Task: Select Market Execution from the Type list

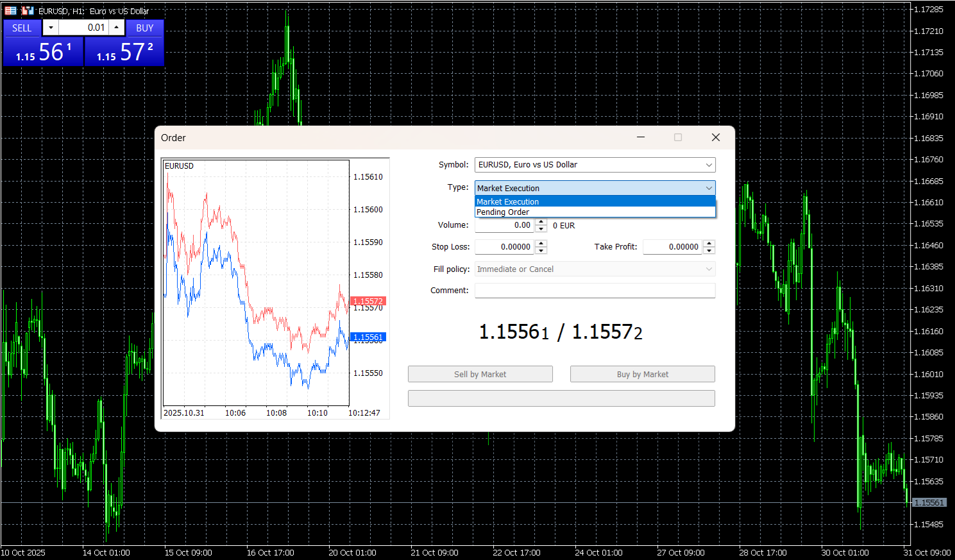Action: tap(595, 201)
